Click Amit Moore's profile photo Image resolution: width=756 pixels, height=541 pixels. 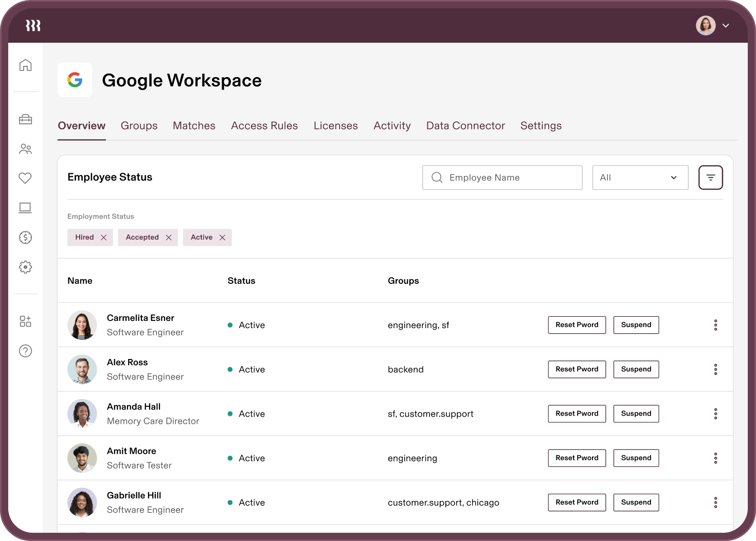point(82,458)
